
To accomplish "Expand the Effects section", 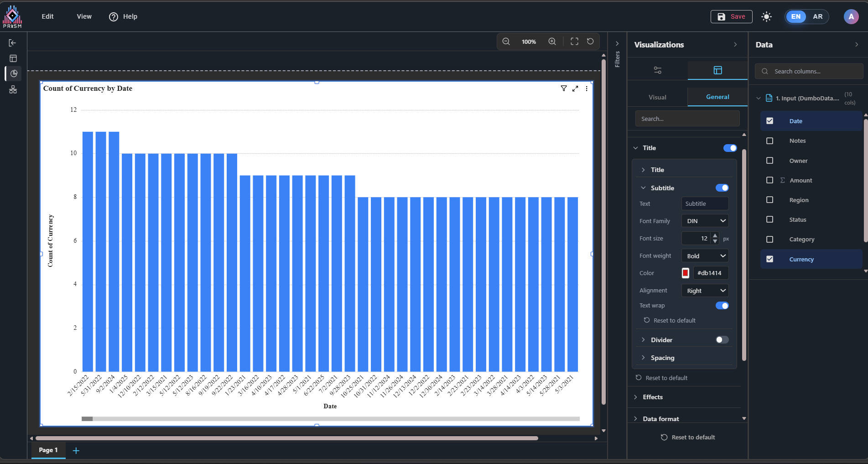I will click(652, 397).
